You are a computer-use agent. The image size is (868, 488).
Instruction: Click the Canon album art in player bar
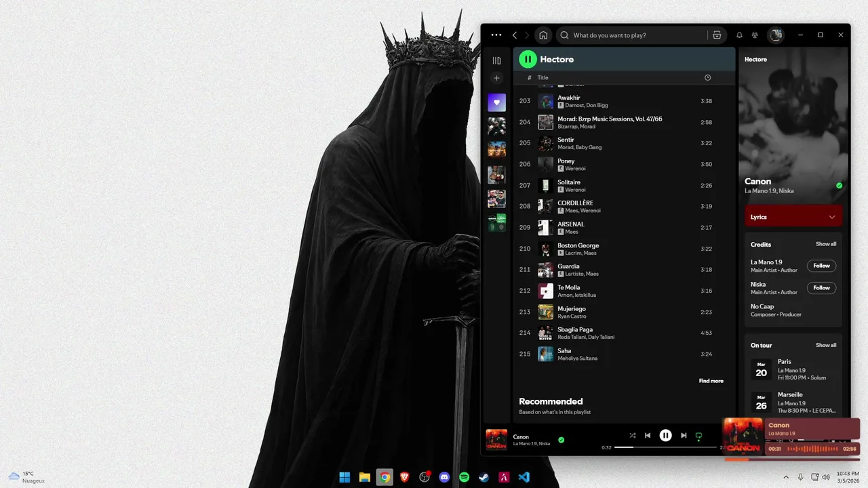[496, 440]
